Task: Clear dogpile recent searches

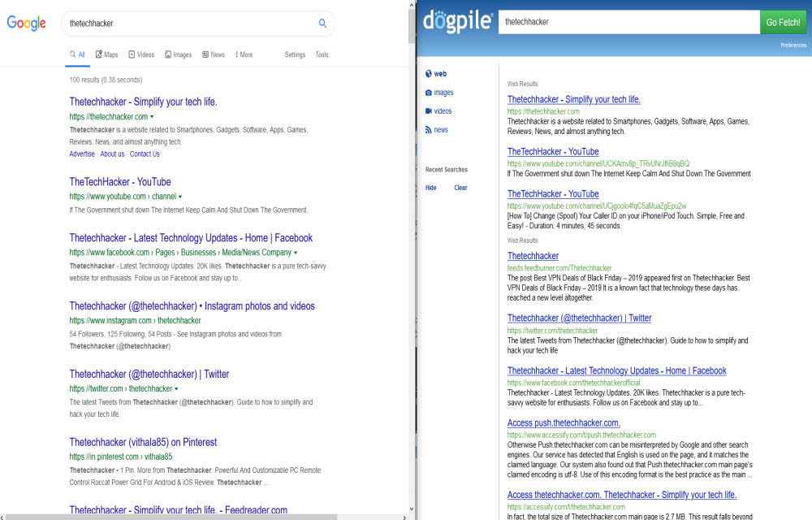Action: tap(460, 188)
